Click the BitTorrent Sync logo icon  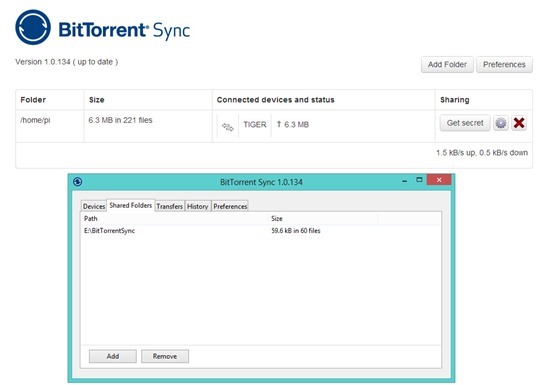coord(33,27)
